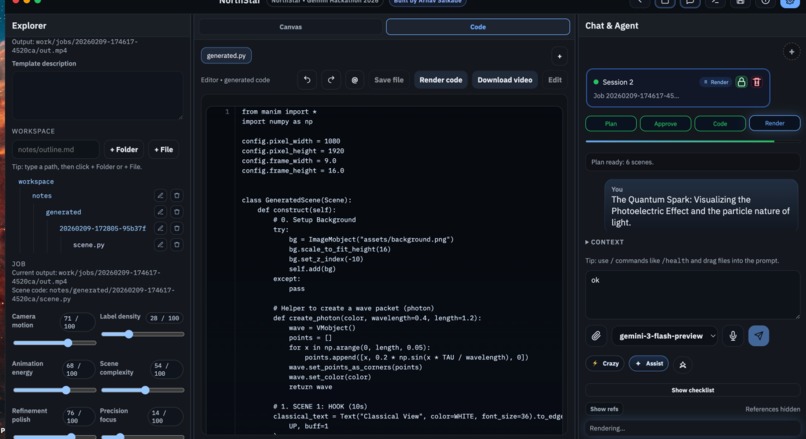Rename scene.py with its pencil icon
The width and height of the screenshot is (806, 439).
[160, 245]
